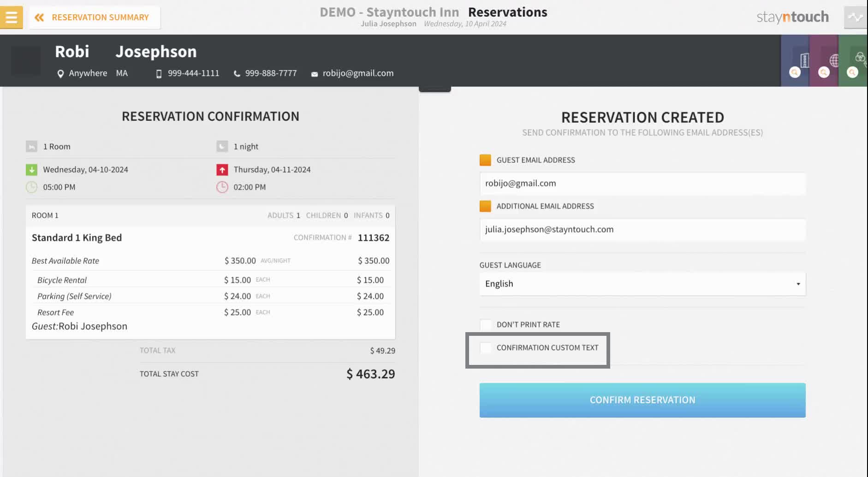Open the group card circles icon
This screenshot has width=868, height=477.
tap(860, 57)
